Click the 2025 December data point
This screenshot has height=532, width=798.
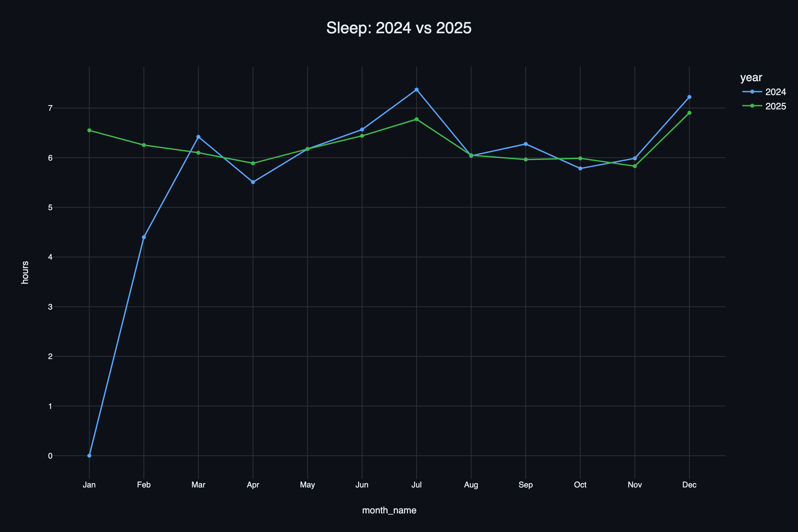[x=689, y=113]
